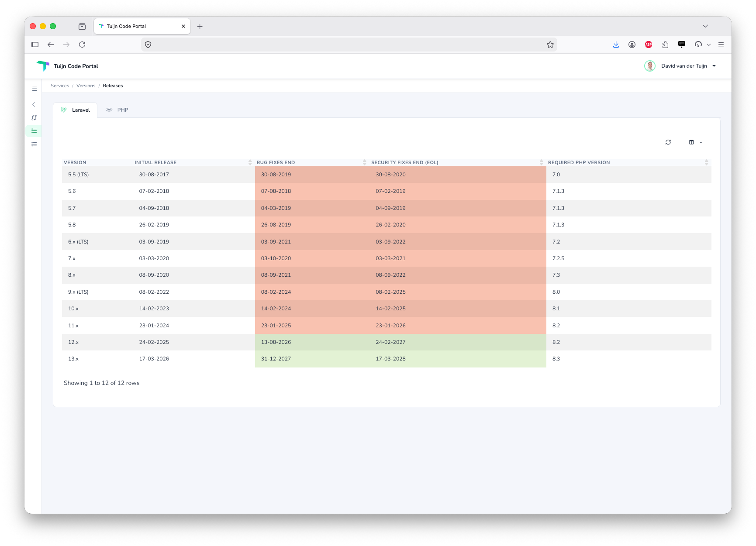The width and height of the screenshot is (756, 546).
Task: Open the browser application menu
Action: tap(721, 45)
